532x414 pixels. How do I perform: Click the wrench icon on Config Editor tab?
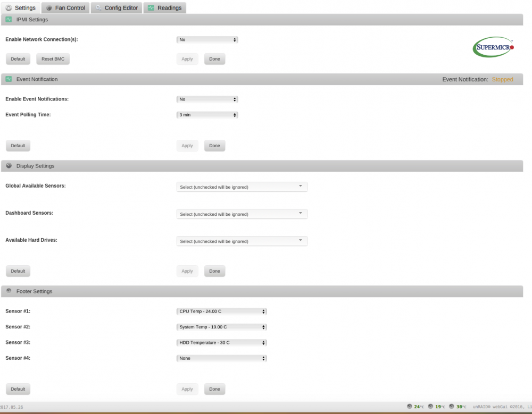coord(98,8)
